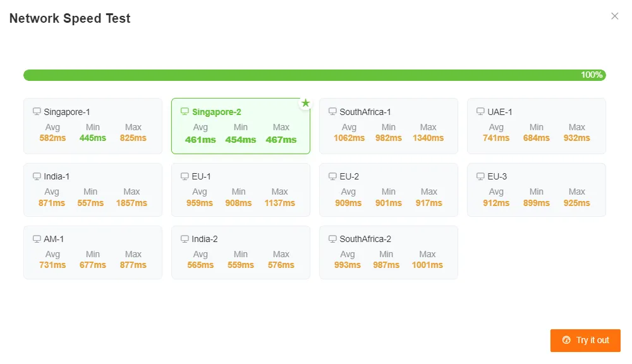Image resolution: width=632 pixels, height=364 pixels.
Task: Click the green 100% progress bar
Action: click(x=316, y=75)
